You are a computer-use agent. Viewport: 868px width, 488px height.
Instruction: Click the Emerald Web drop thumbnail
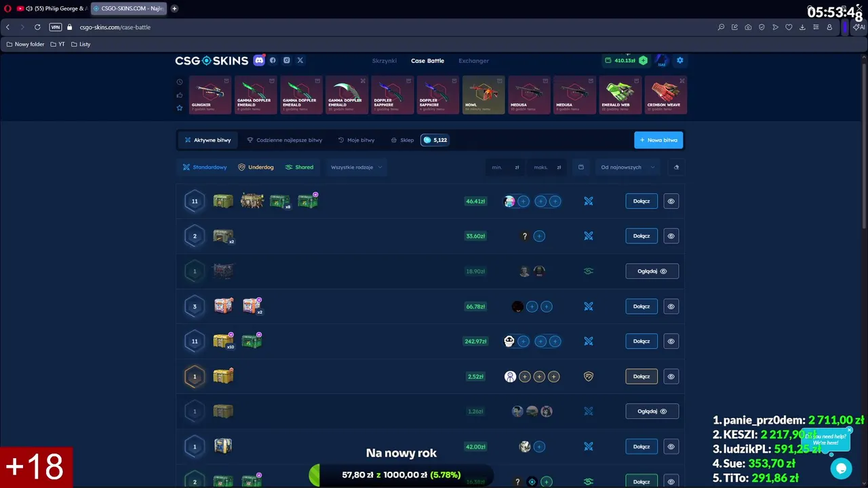[x=619, y=95]
